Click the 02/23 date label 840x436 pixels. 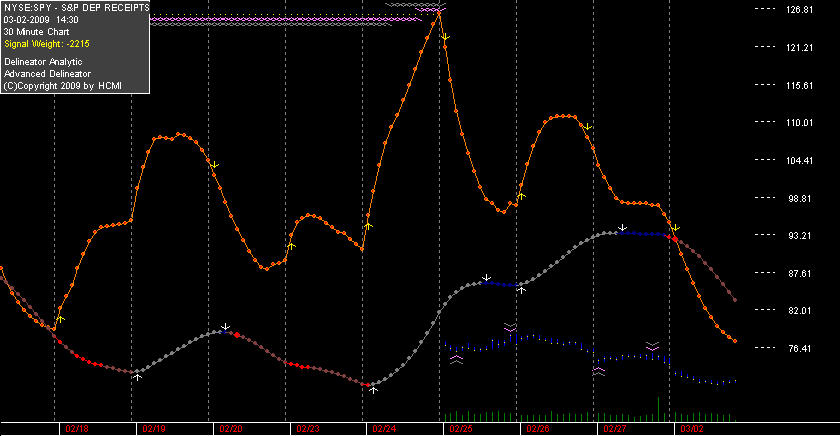click(308, 429)
